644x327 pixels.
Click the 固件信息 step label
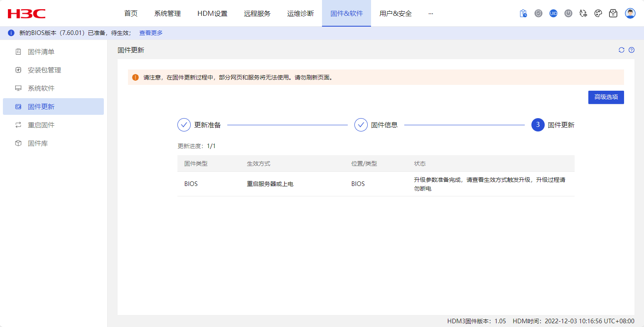point(384,125)
